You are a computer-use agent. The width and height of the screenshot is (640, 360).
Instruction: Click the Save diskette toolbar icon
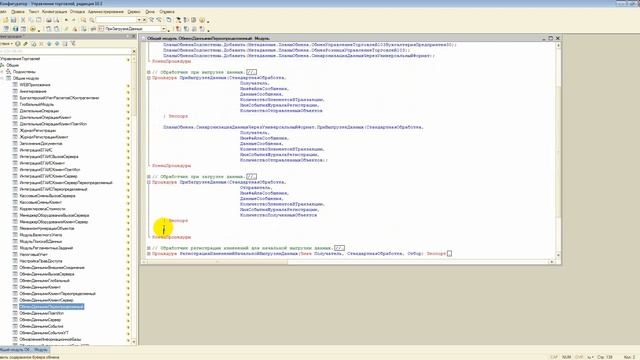pyautogui.click(x=13, y=20)
